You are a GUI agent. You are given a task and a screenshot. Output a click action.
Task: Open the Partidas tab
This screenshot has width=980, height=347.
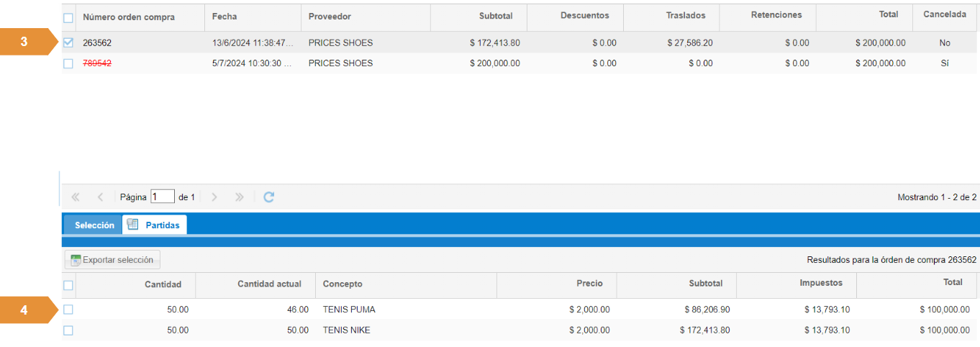tap(163, 225)
